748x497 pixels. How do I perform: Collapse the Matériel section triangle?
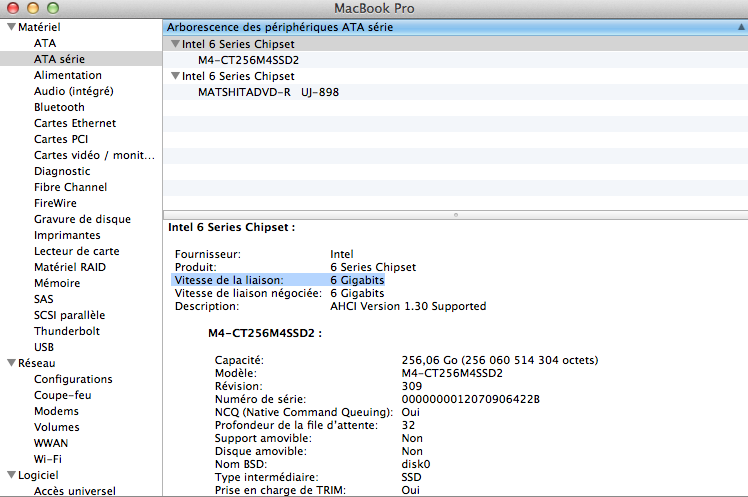[x=11, y=27]
